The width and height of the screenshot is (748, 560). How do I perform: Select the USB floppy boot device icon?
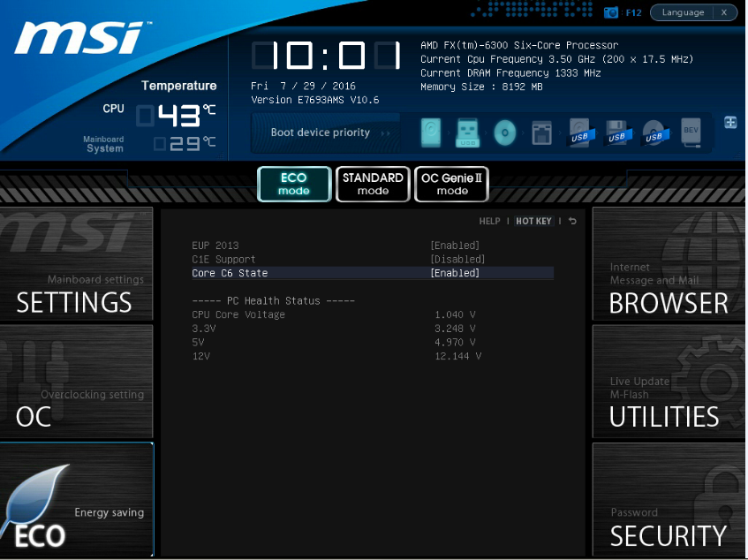(618, 132)
